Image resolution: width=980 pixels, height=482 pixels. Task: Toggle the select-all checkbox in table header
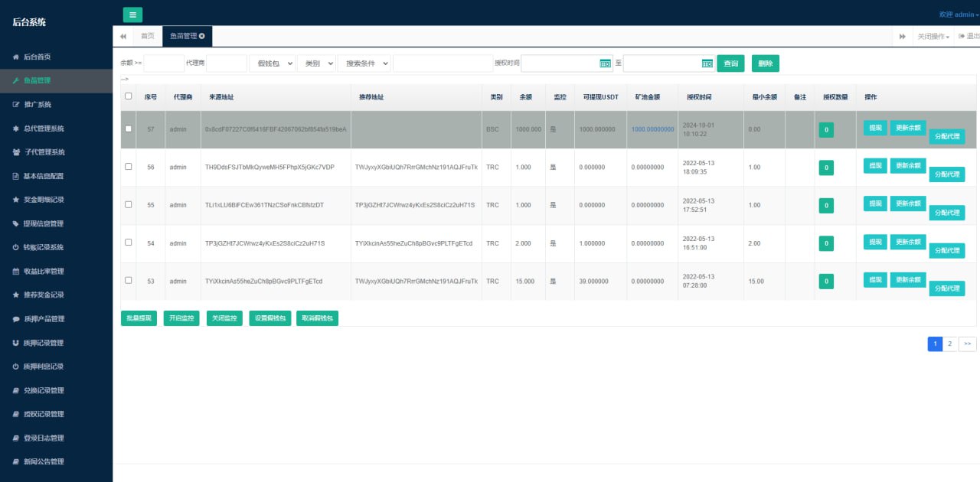(128, 96)
